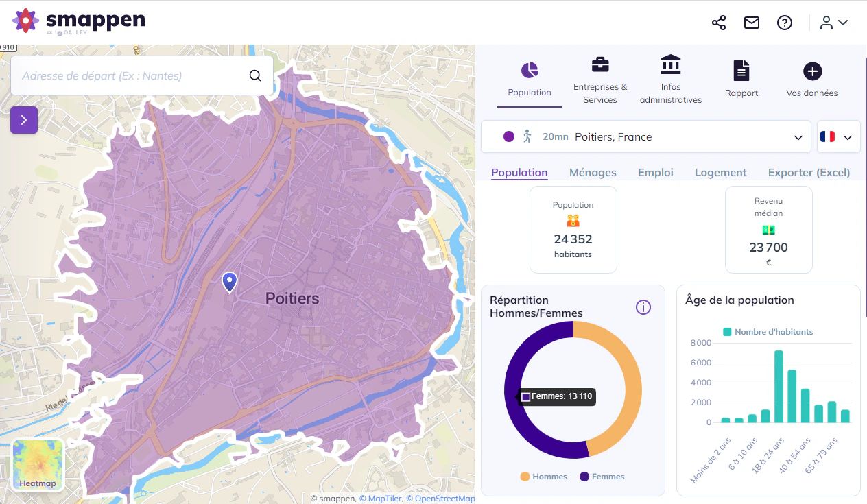Viewport: 867px width, 504px height.
Task: Click the info icon beside Répartition Hommes/Femmes
Action: coord(643,307)
